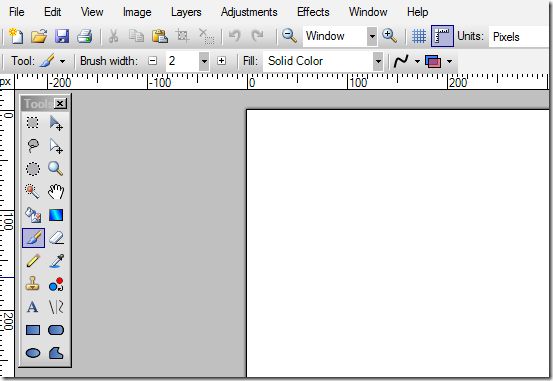The image size is (553, 381).
Task: Select the Move Selected Pixels tool
Action: click(x=56, y=122)
